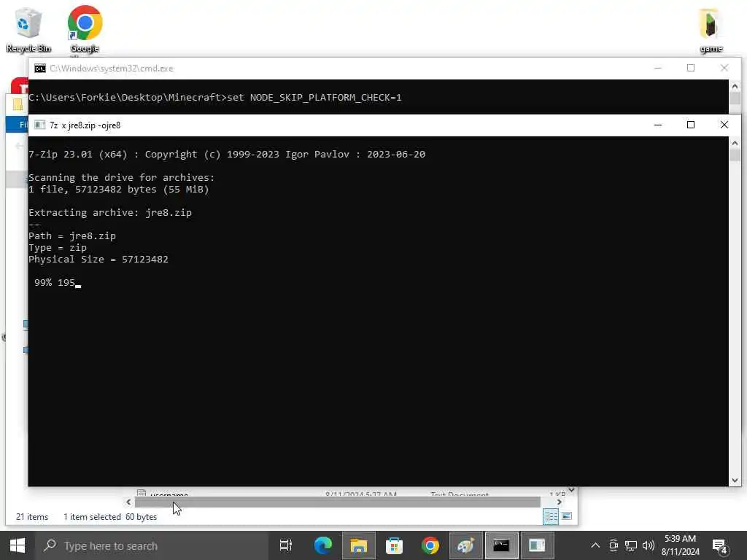Click 'set NODE_SKIP_PLATFORM_CHECK=1' command text
747x560 pixels.
tap(314, 98)
